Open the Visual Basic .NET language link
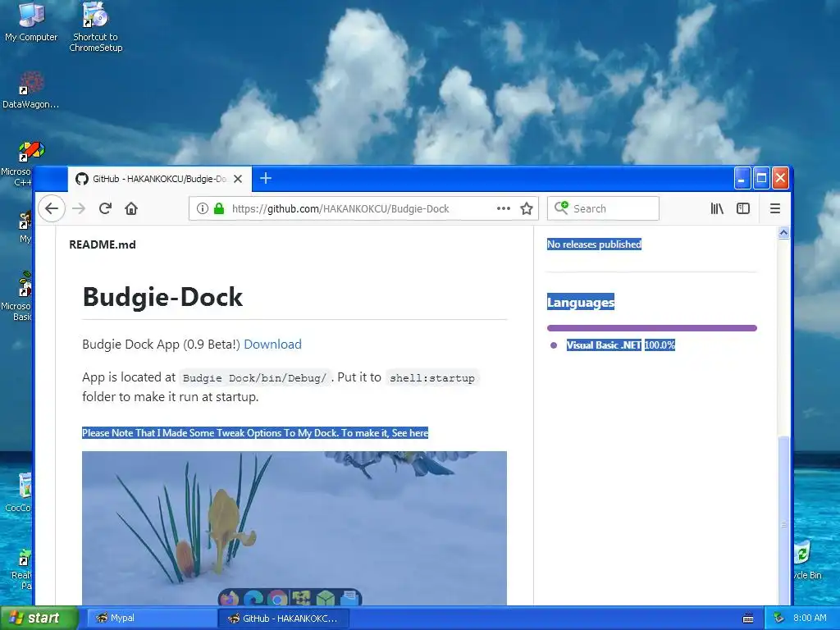 pos(604,345)
